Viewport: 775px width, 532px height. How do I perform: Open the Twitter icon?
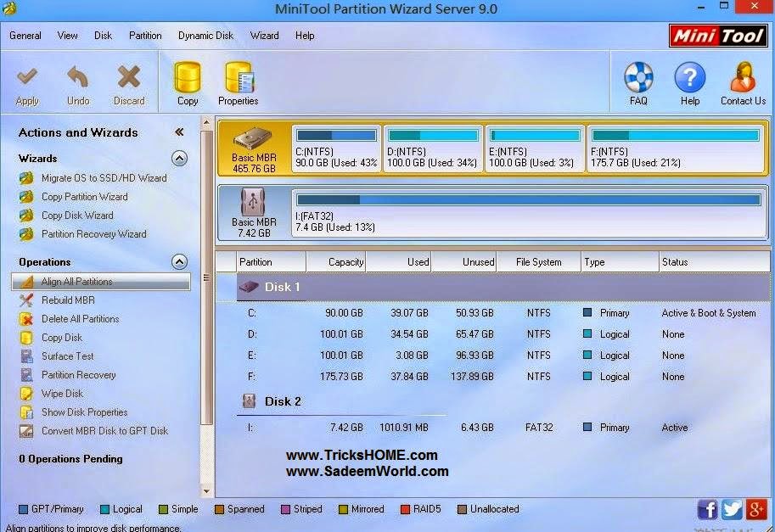732,509
